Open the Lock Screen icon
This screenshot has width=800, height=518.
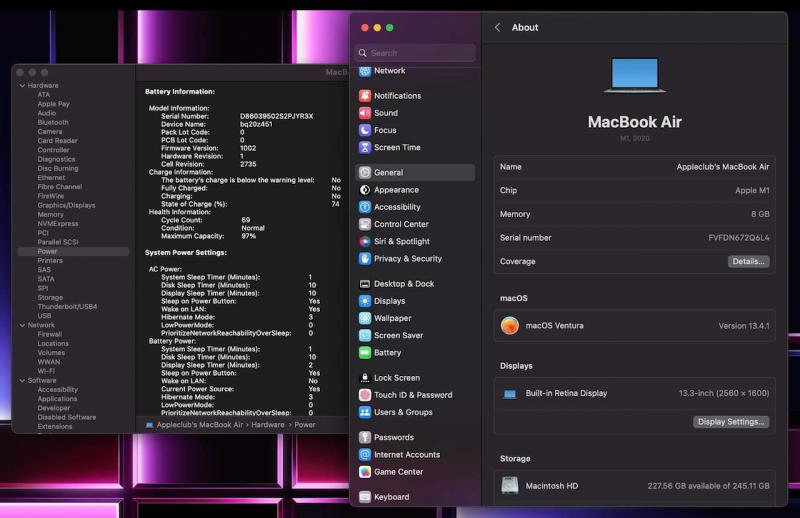coord(364,378)
